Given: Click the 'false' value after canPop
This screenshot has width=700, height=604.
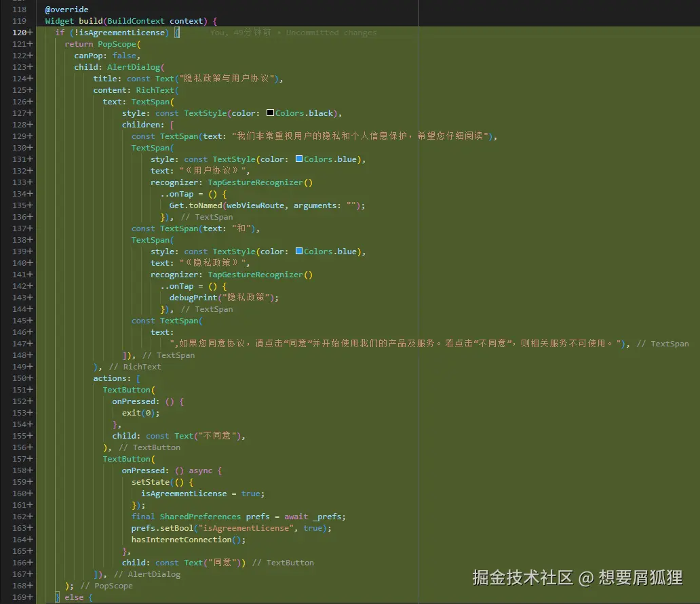Looking at the screenshot, I should click(124, 56).
